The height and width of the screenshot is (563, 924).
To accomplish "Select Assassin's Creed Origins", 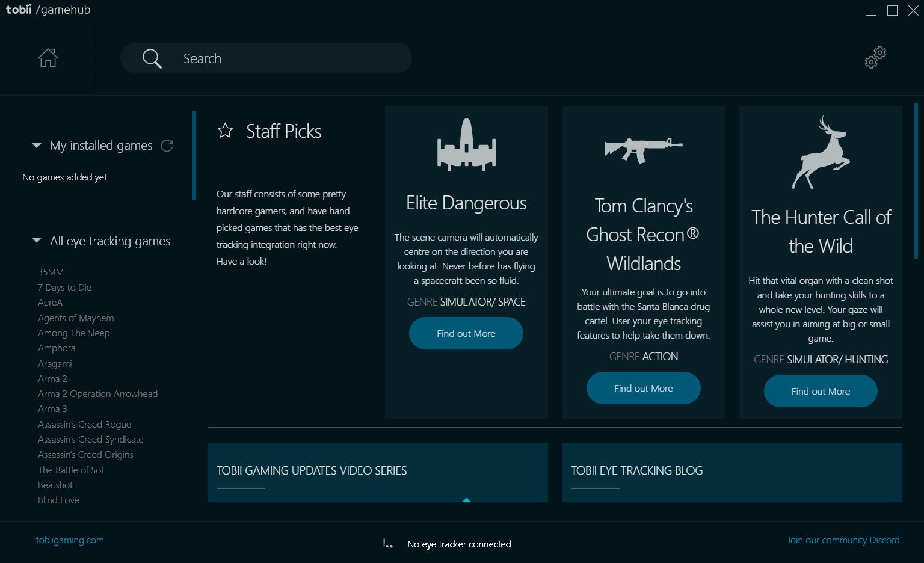I will [x=85, y=454].
